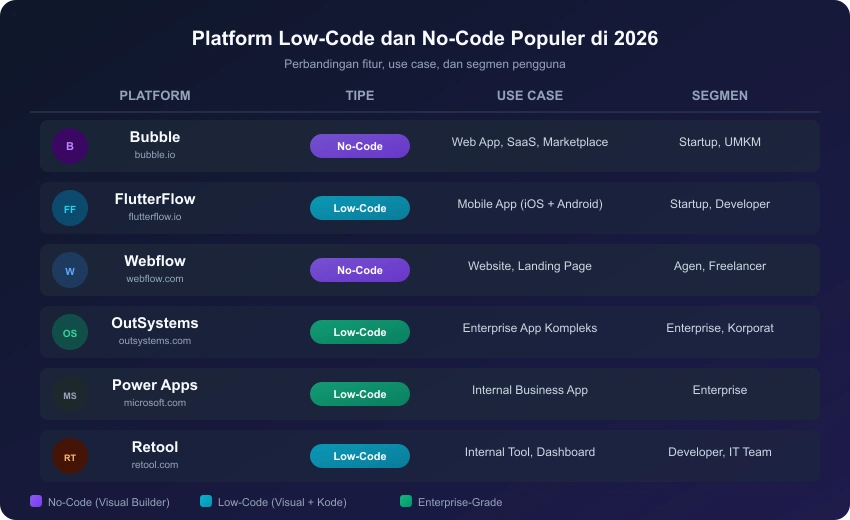Viewport: 850px width, 520px height.
Task: Open the retool.com link
Action: [155, 465]
